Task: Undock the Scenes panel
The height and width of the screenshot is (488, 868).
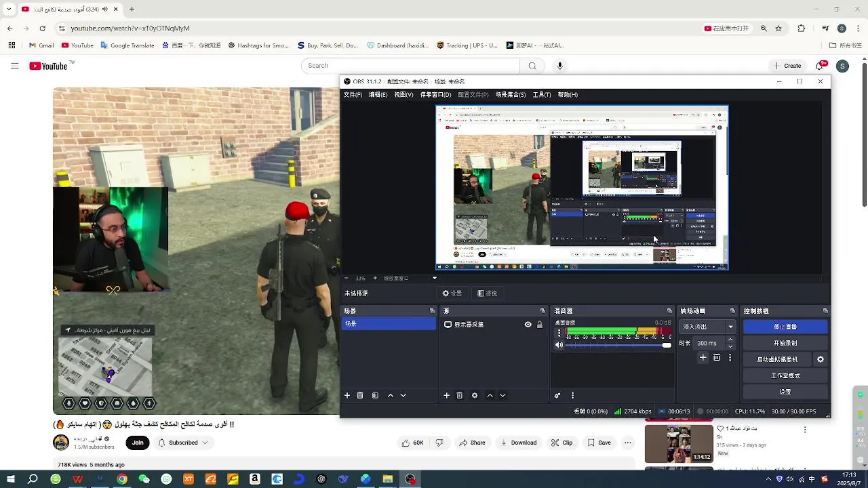Action: pos(432,311)
